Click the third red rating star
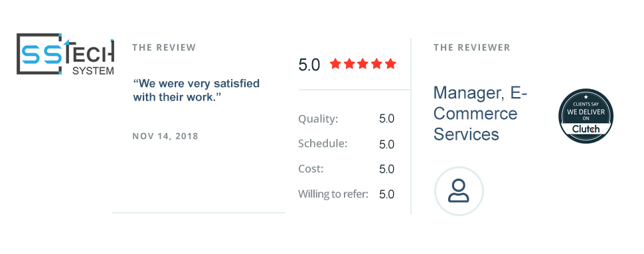The image size is (644, 254). [x=362, y=64]
